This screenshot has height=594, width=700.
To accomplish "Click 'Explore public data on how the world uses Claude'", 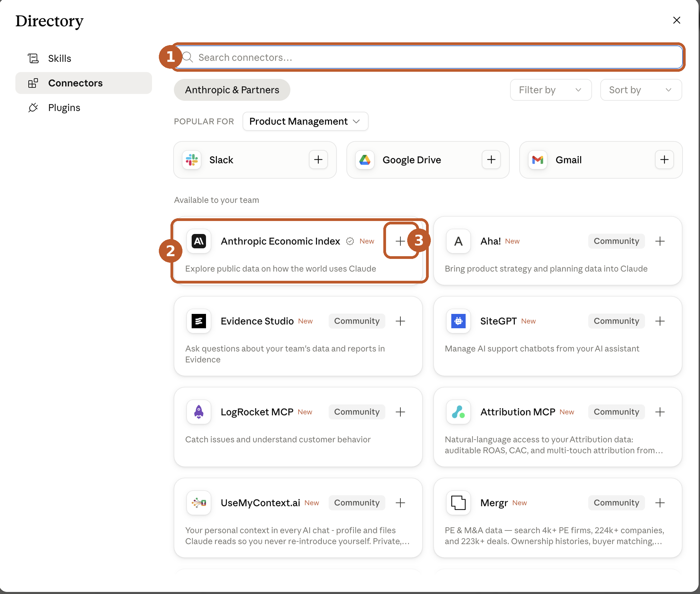I will [280, 269].
